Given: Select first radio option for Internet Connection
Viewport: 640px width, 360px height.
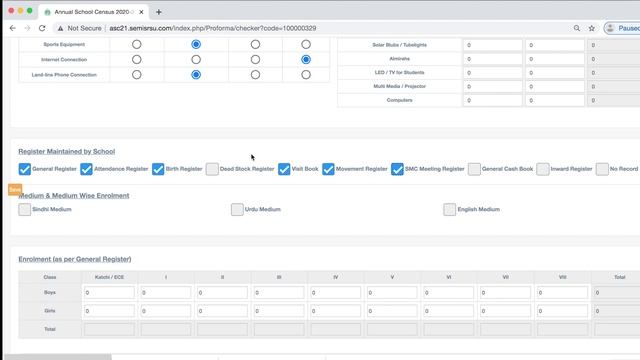Looking at the screenshot, I should tap(137, 60).
